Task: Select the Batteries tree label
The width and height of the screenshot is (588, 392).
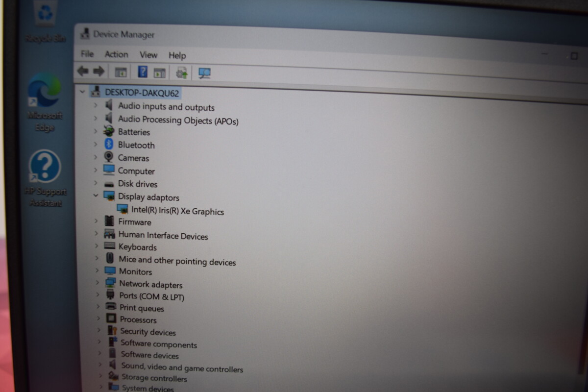Action: pyautogui.click(x=134, y=132)
